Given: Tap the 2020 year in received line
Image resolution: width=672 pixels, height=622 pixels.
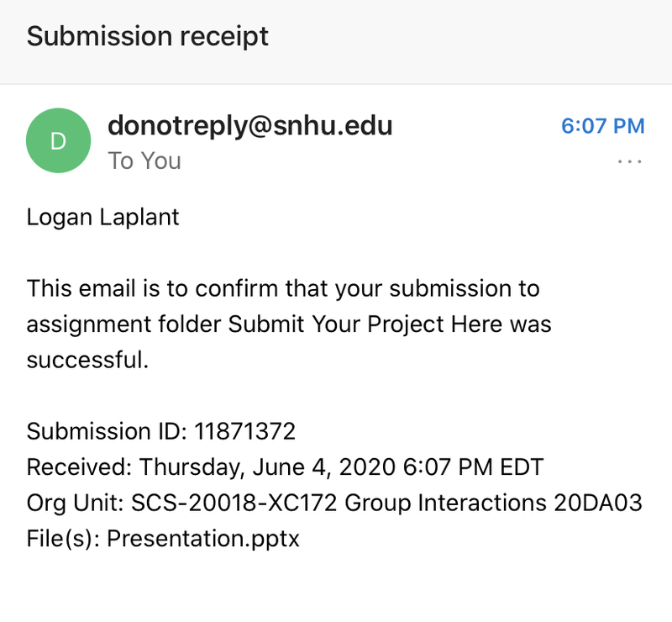Looking at the screenshot, I should pos(367,467).
